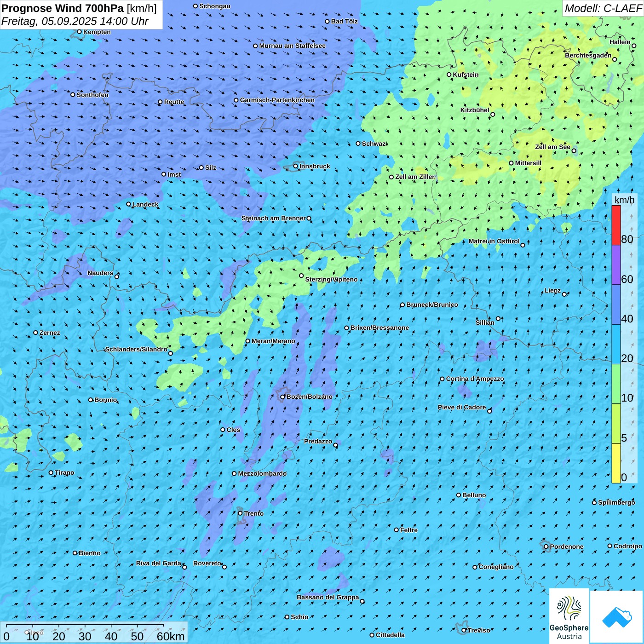
Task: Click the Zell am See label
Action: pos(552,147)
